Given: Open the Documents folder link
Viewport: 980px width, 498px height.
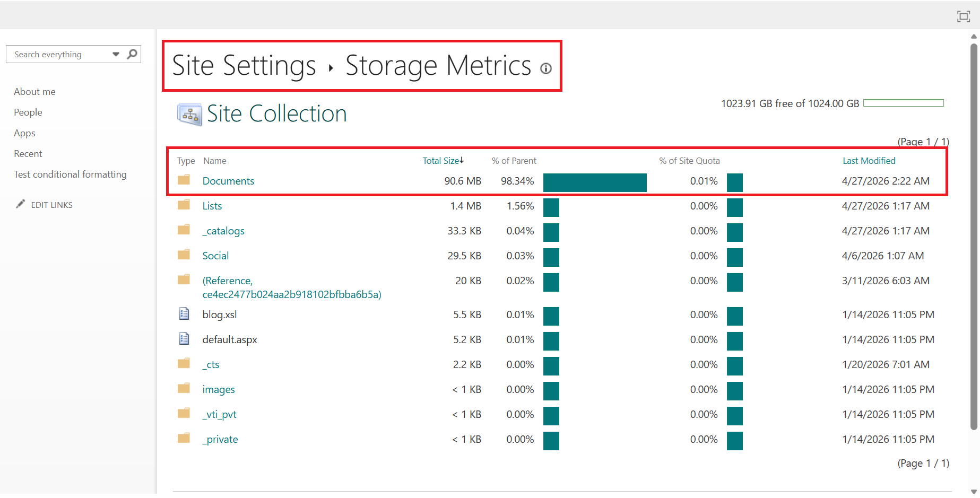Looking at the screenshot, I should click(228, 181).
